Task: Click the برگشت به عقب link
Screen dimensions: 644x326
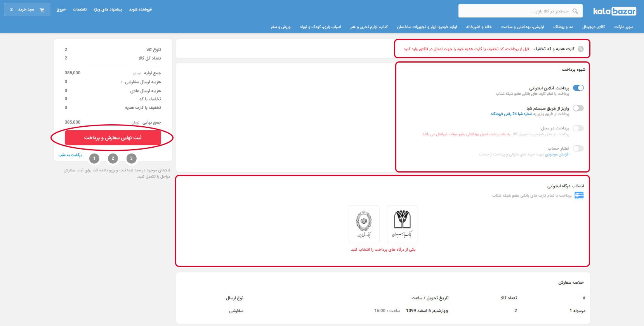Action: [x=70, y=155]
